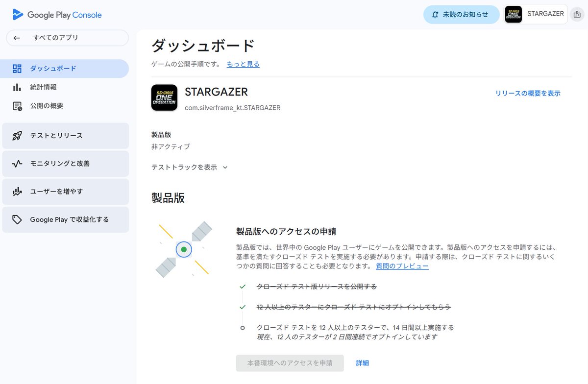Click the 製品版へのアクセスの申請 heading
Screen dimensions: 588x384
tap(286, 232)
